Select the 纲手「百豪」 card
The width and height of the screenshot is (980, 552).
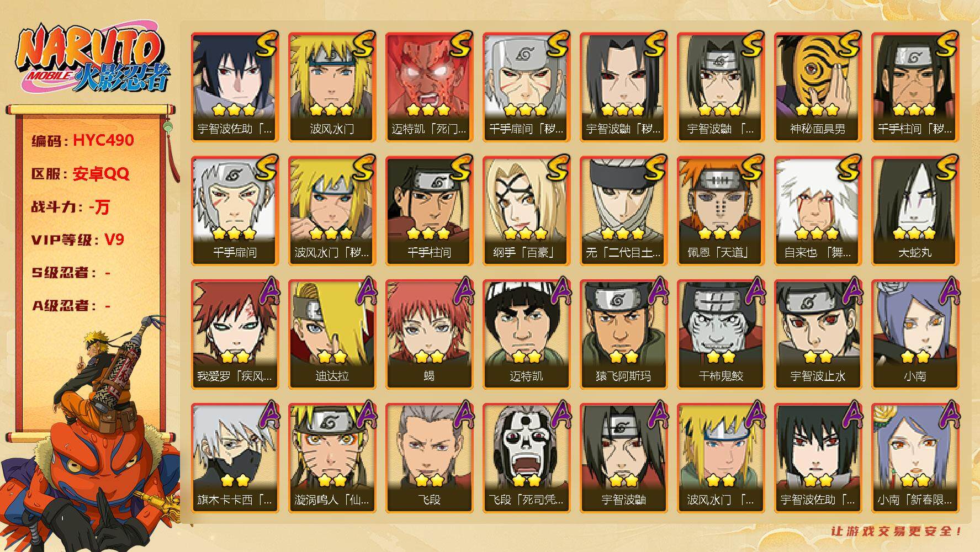pyautogui.click(x=526, y=211)
